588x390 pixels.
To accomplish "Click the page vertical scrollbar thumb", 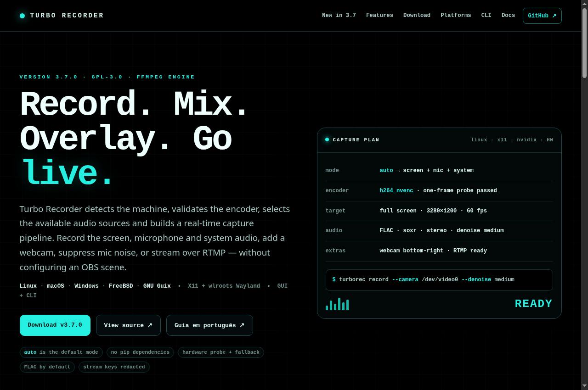I will pyautogui.click(x=585, y=43).
